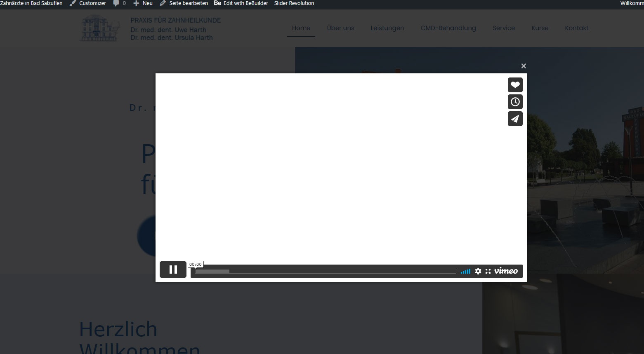The height and width of the screenshot is (354, 644).
Task: Open the Kurse menu item
Action: [x=540, y=28]
